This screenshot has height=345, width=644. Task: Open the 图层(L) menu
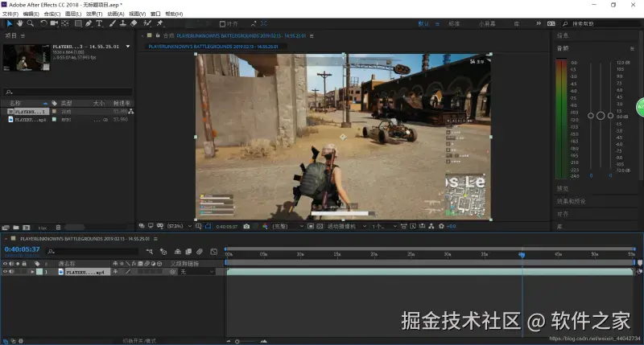coord(73,14)
